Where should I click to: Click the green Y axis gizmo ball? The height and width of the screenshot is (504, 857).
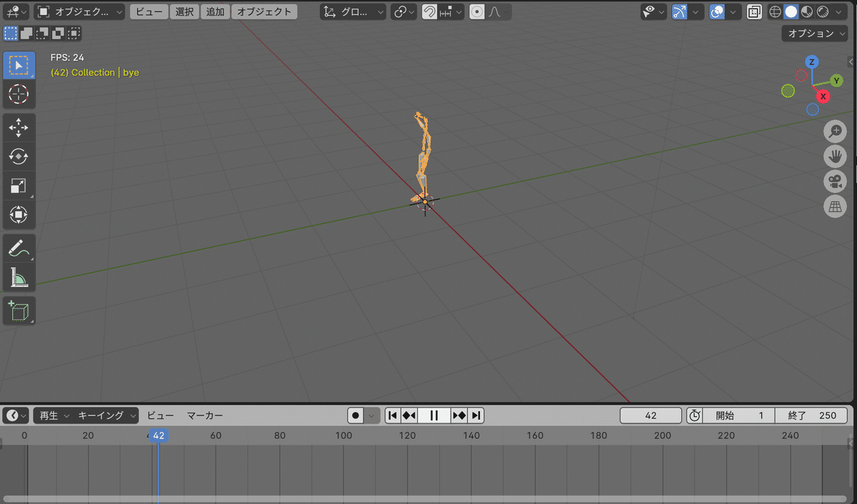[836, 81]
